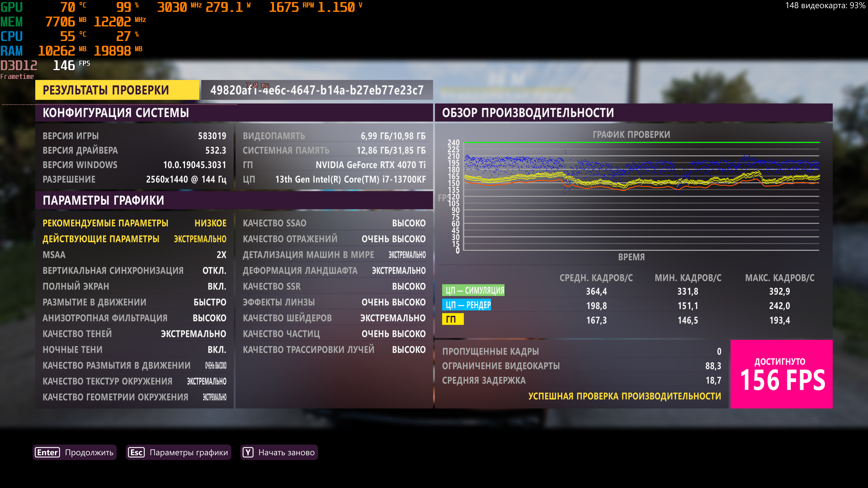The height and width of the screenshot is (488, 868).
Task: Click the pink 156 FPS result box
Action: click(781, 374)
